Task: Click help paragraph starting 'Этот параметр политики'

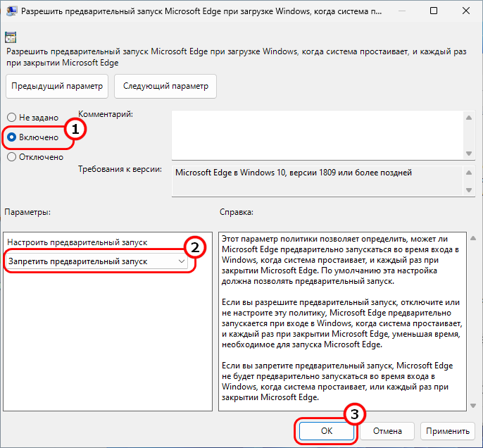Action: tap(340, 260)
